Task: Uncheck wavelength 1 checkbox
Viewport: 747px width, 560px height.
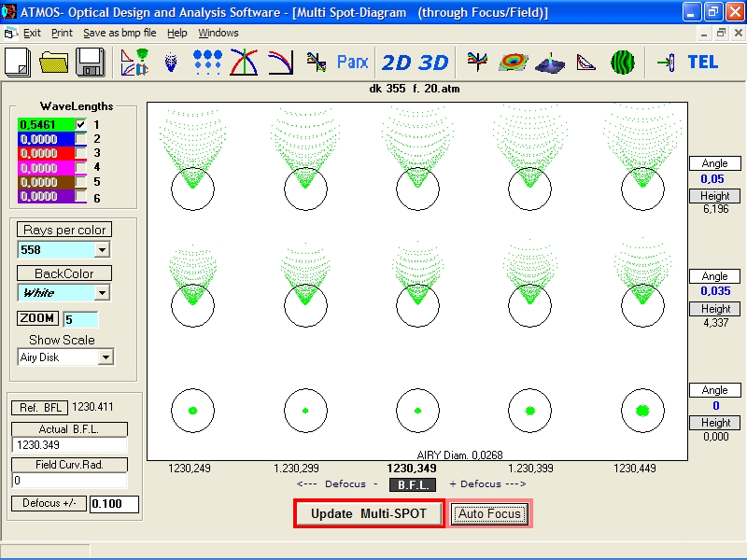Action: click(80, 124)
